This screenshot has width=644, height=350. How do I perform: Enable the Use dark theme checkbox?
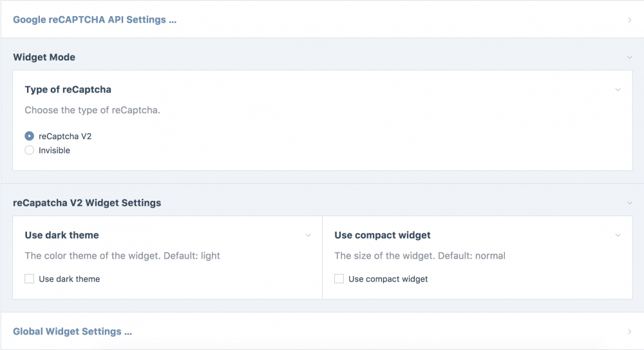(x=30, y=279)
